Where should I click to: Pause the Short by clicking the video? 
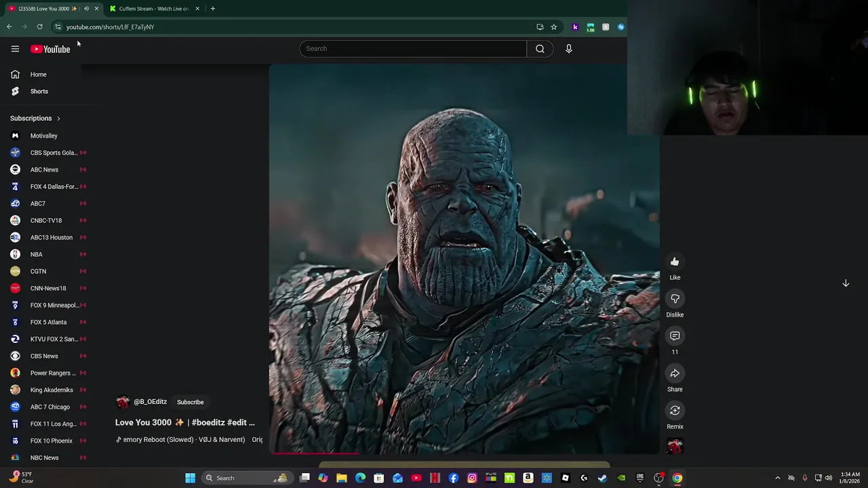coord(464,258)
